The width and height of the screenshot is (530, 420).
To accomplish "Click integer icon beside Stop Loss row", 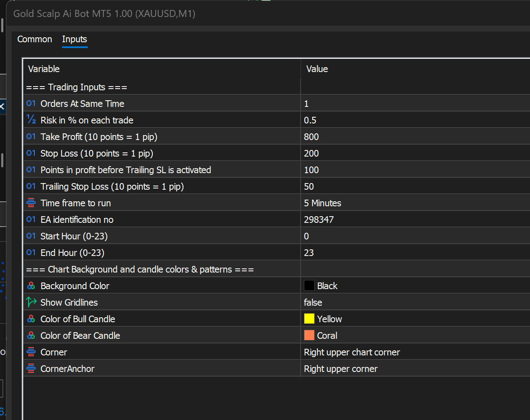I will tap(31, 153).
